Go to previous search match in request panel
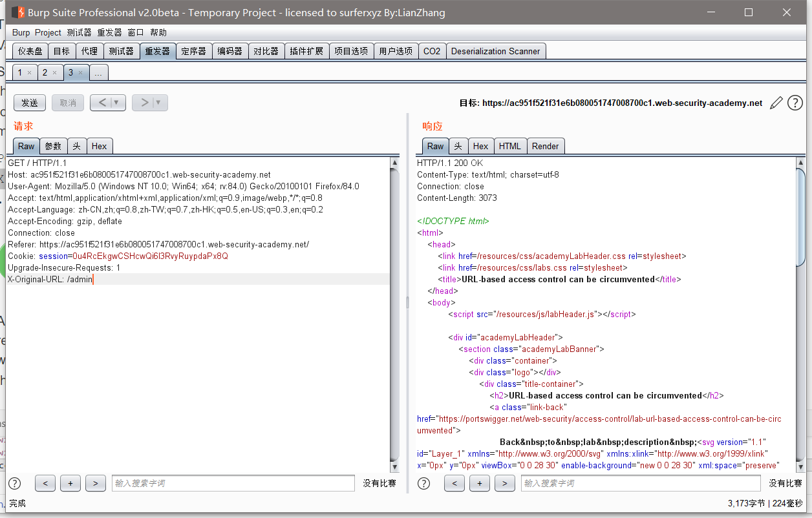The image size is (812, 518). [x=45, y=483]
